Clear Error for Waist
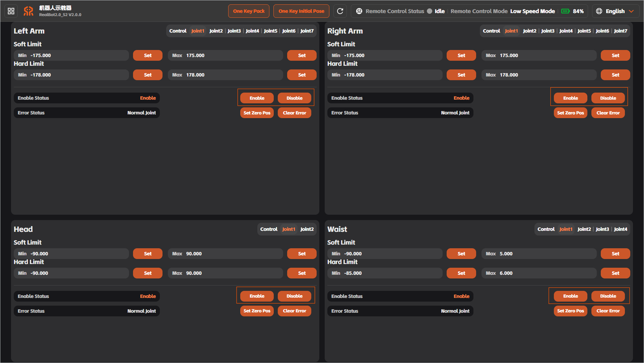This screenshot has width=644, height=363. click(608, 311)
